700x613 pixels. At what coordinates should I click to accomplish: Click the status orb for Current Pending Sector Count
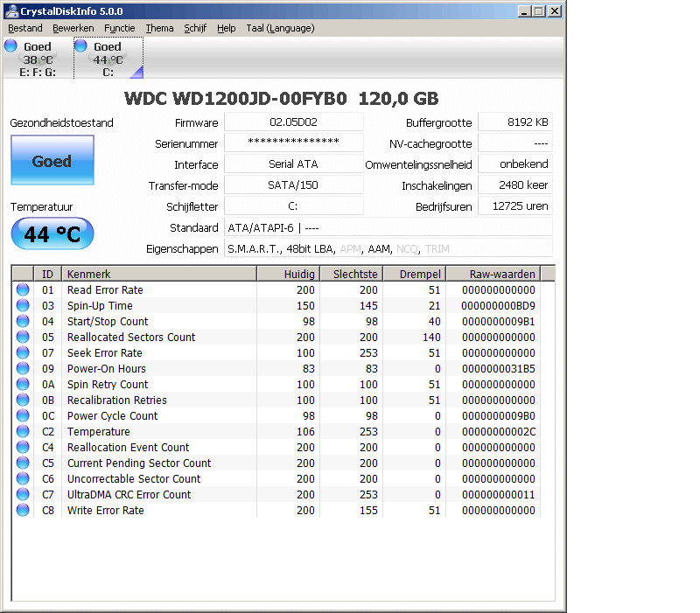(x=23, y=463)
